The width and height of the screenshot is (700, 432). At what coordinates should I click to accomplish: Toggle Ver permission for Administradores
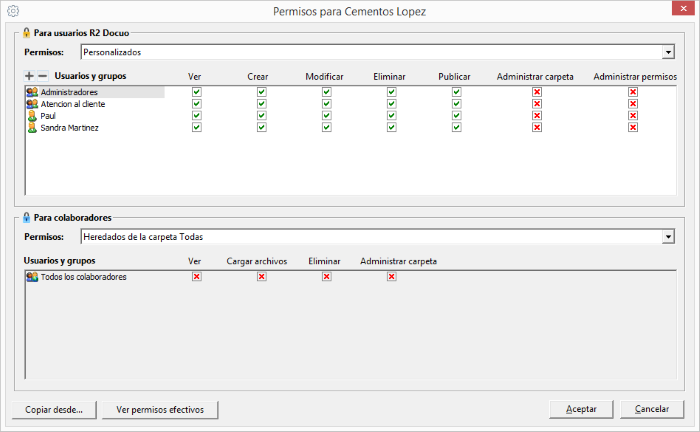[196, 92]
